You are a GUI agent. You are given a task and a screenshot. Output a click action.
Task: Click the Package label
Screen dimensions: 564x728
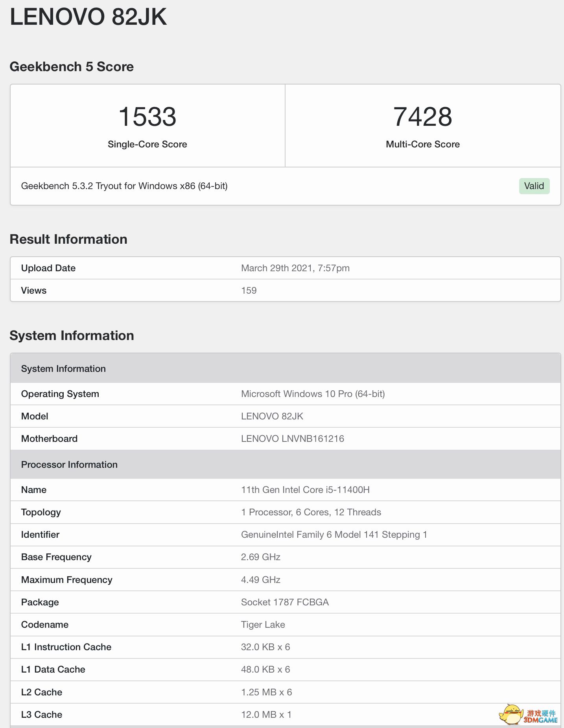click(40, 602)
